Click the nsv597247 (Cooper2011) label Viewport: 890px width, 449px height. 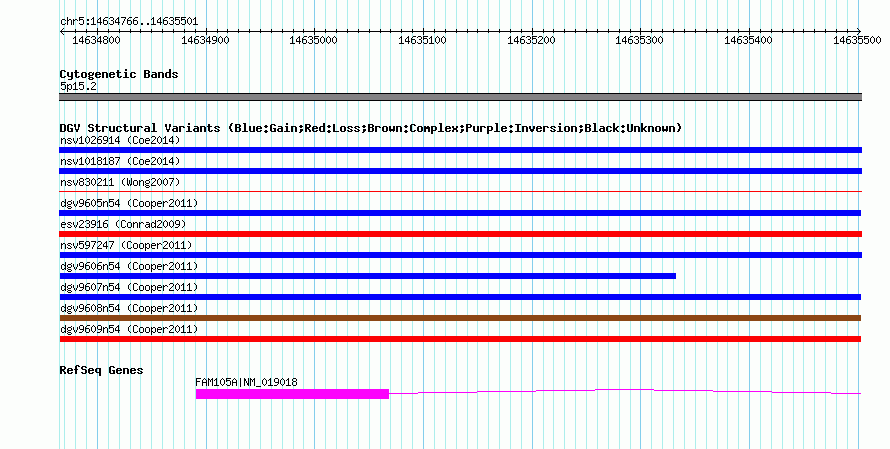pos(126,245)
